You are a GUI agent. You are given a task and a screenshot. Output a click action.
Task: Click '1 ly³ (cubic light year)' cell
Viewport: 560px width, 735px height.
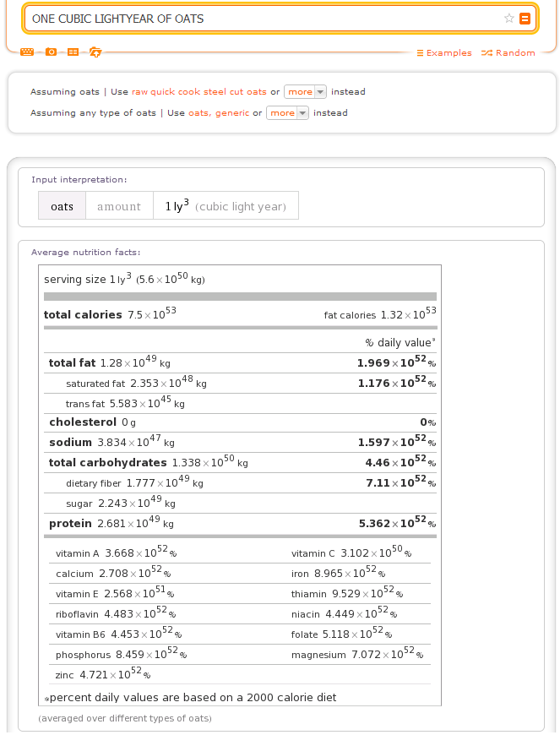tap(226, 205)
